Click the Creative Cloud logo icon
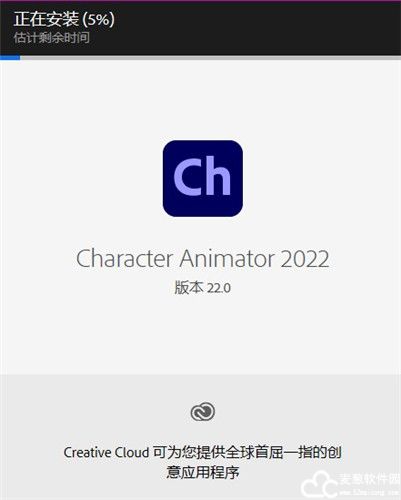The height and width of the screenshot is (500, 401). pyautogui.click(x=203, y=412)
